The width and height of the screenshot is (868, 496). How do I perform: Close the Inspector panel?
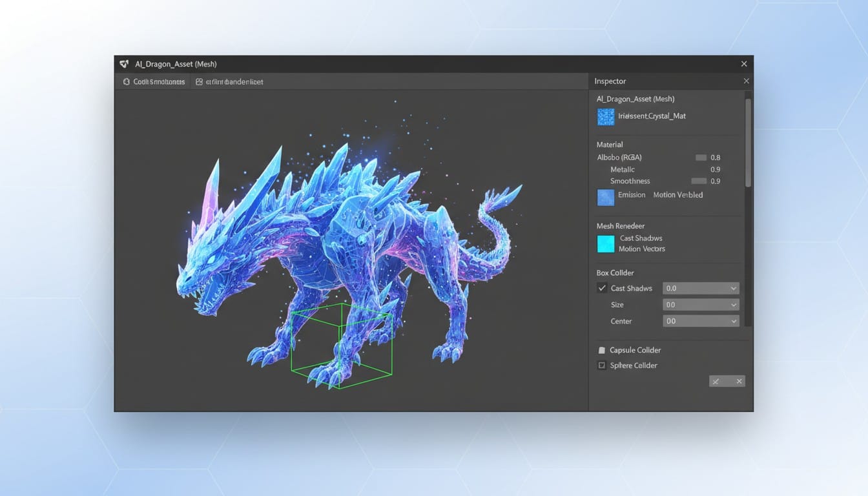[746, 81]
